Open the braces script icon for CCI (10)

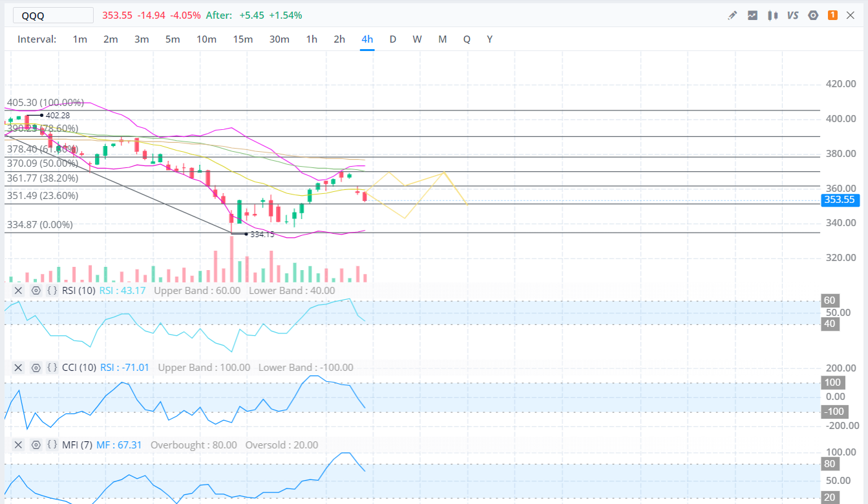pyautogui.click(x=52, y=368)
